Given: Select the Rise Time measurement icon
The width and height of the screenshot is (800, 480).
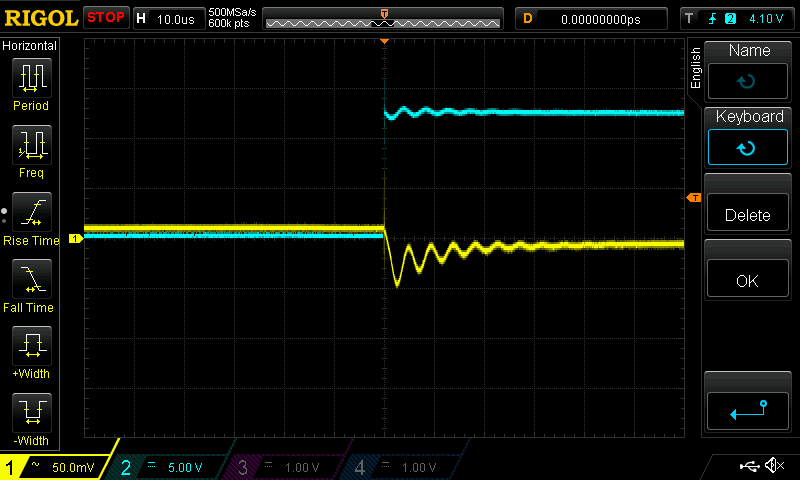Looking at the screenshot, I should 32,212.
